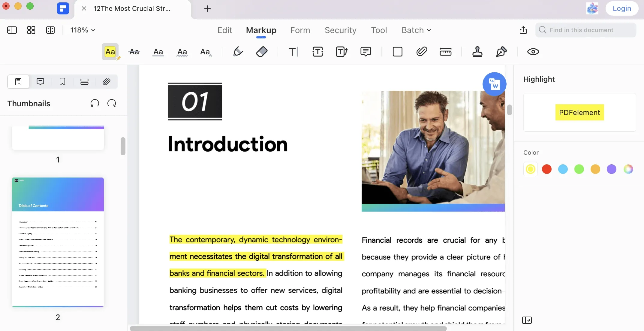
Task: Click the convert to Word floating button
Action: pyautogui.click(x=494, y=84)
